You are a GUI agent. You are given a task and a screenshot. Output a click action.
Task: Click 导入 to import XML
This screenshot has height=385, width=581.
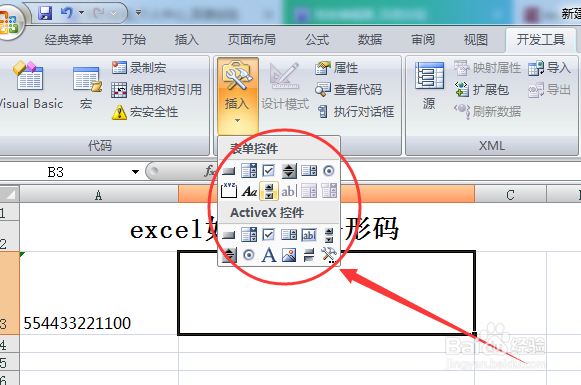549,68
